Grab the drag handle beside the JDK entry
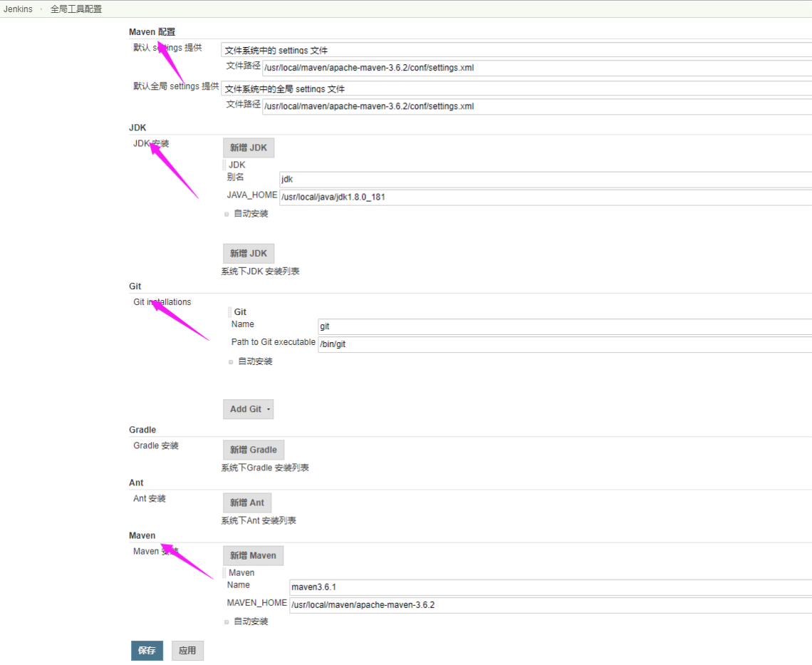Screen dimensions: 812x665 coord(224,165)
